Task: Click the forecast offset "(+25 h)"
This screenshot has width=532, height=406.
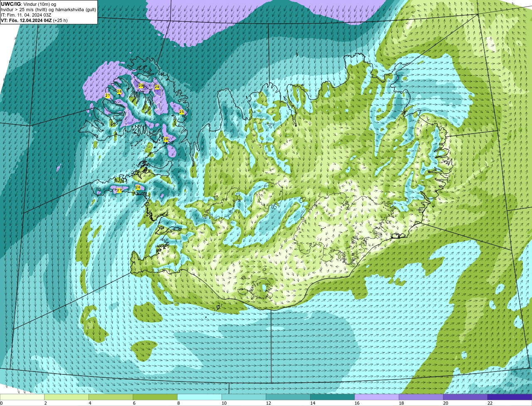Action: [x=60, y=20]
